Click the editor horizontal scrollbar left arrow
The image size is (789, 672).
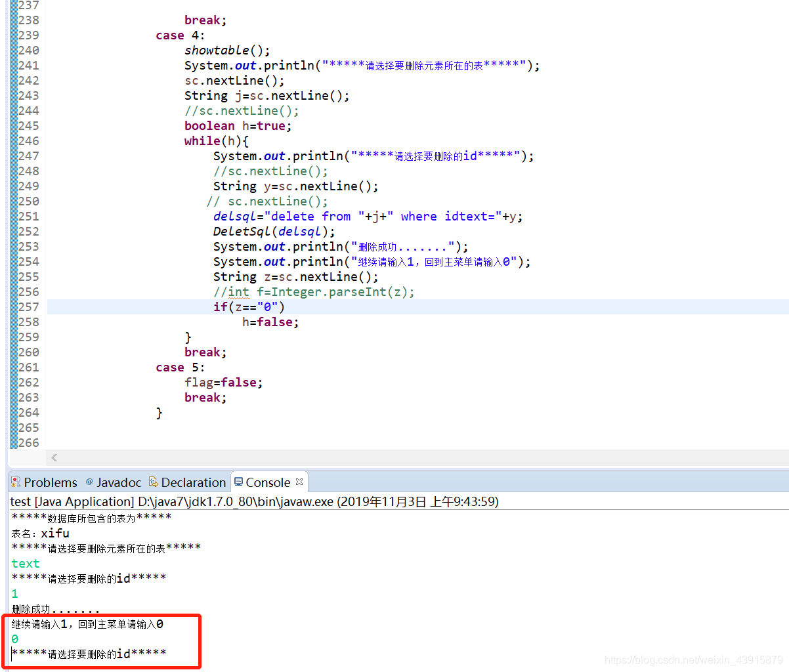[x=54, y=458]
